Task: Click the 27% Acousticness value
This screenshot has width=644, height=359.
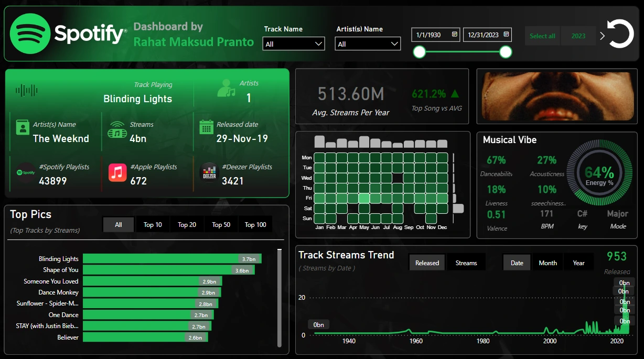Action: coord(547,160)
